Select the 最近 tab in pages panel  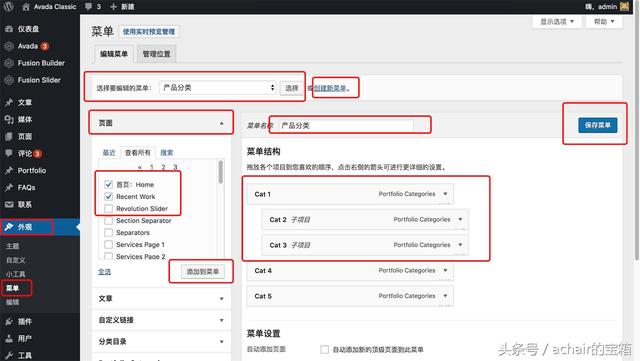click(x=109, y=153)
